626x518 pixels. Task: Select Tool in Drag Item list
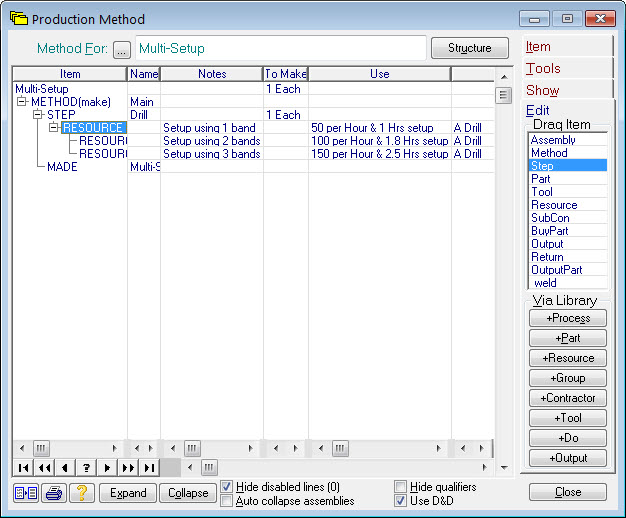tap(568, 192)
